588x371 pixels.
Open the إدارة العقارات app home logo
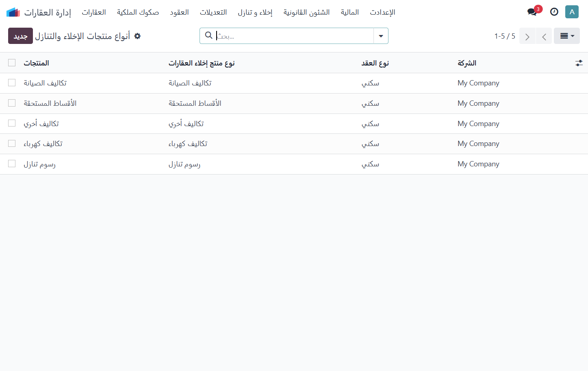13,12
